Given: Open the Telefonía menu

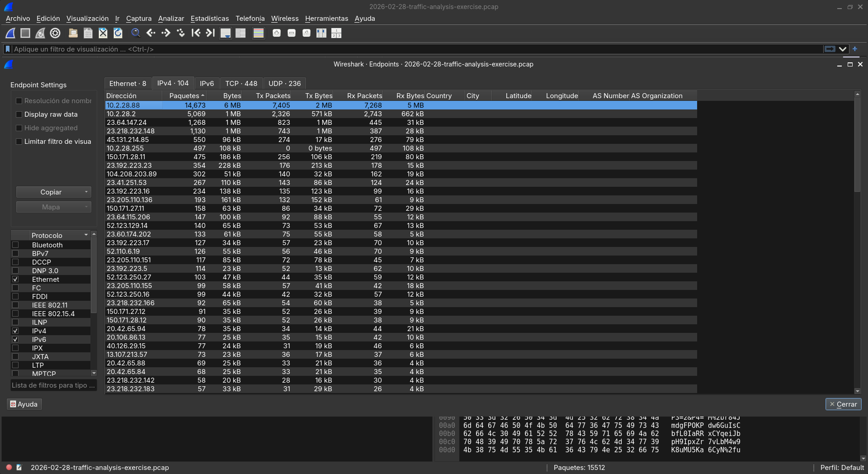Looking at the screenshot, I should pyautogui.click(x=250, y=19).
